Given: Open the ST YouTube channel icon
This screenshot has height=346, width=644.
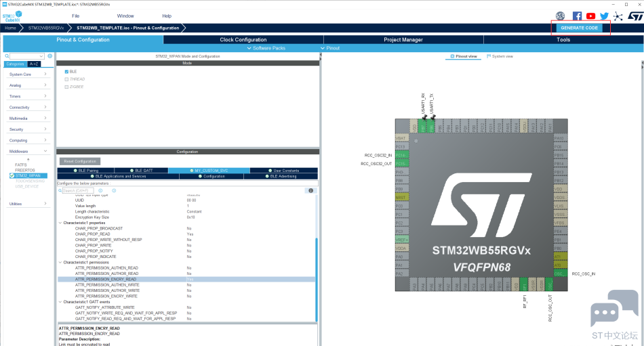Looking at the screenshot, I should [590, 16].
